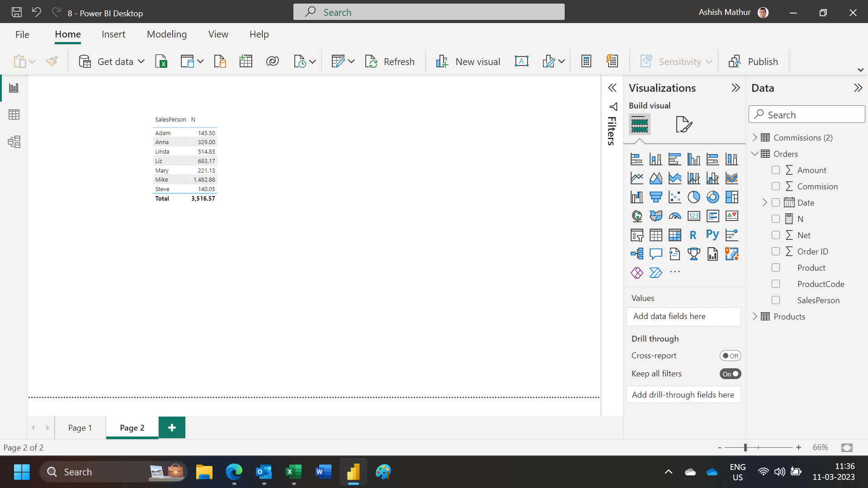Open the Modeling ribbon tab
868x488 pixels.
click(167, 34)
